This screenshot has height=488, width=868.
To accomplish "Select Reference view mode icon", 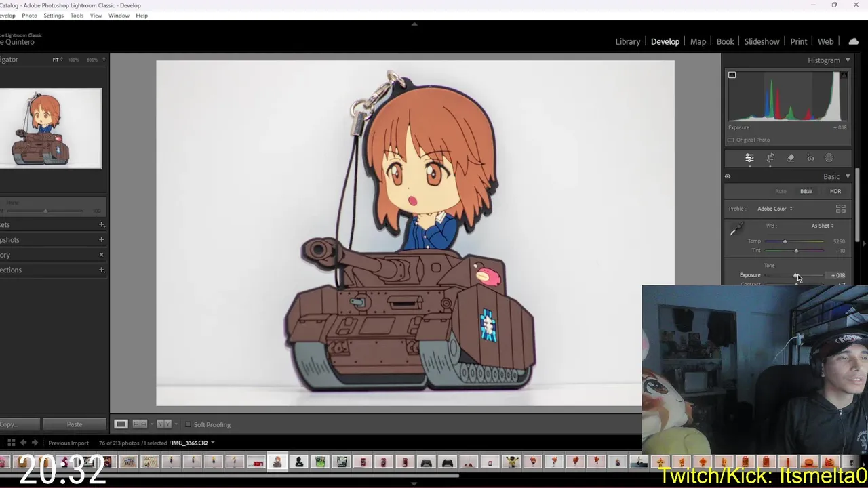I will [x=140, y=424].
